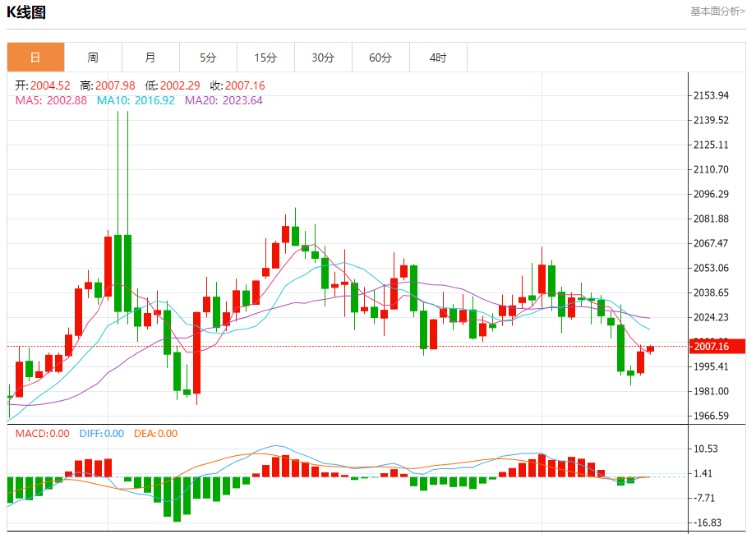
Task: Open the 基本面分析 link
Action: tap(717, 11)
